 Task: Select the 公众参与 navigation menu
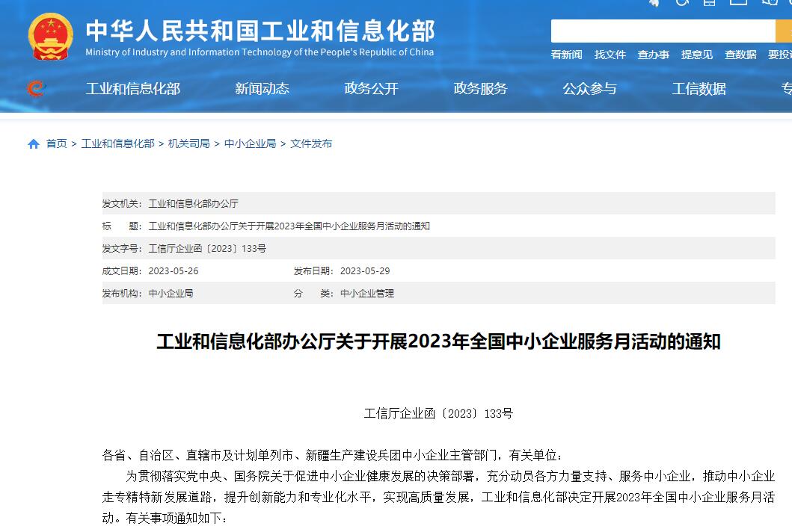click(589, 89)
